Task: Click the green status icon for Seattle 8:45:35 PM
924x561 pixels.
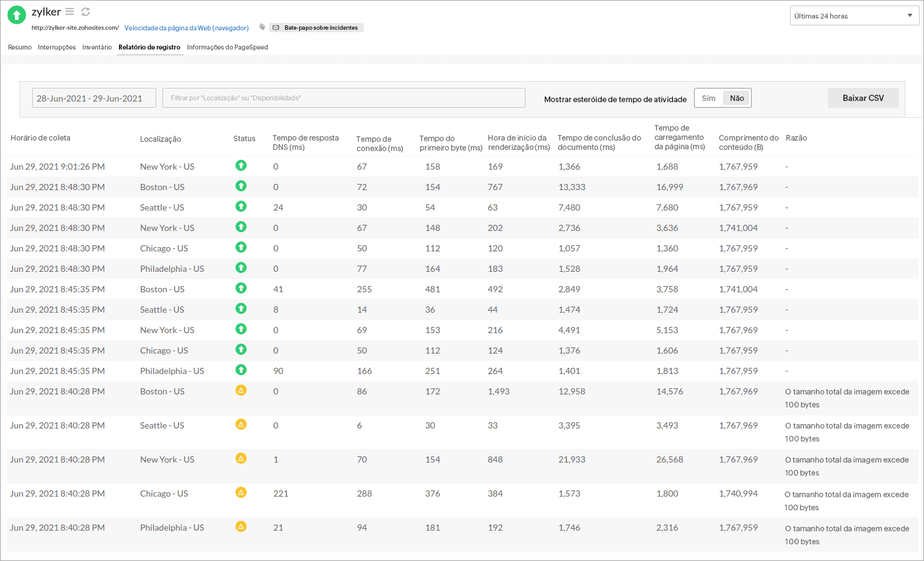Action: (241, 308)
